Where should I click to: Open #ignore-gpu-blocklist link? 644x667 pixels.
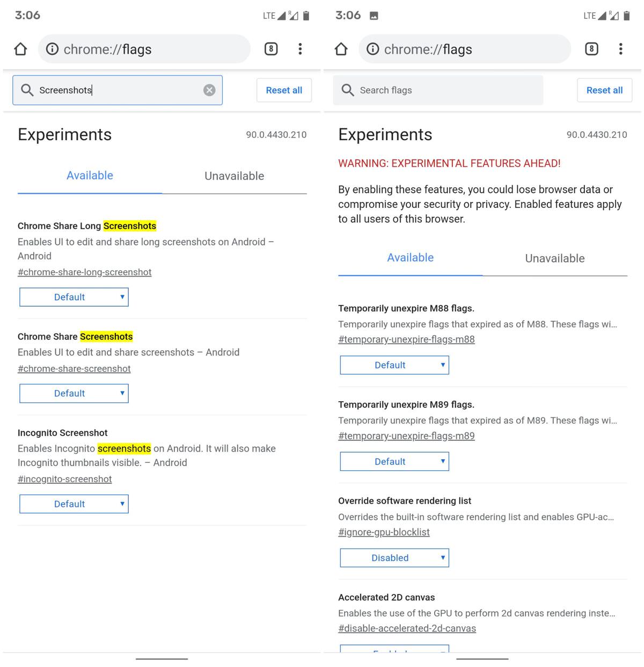[384, 532]
